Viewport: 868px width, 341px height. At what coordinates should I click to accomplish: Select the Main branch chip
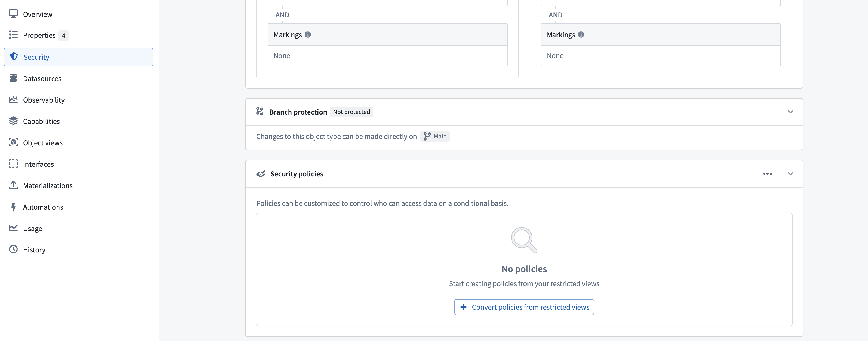tap(435, 136)
